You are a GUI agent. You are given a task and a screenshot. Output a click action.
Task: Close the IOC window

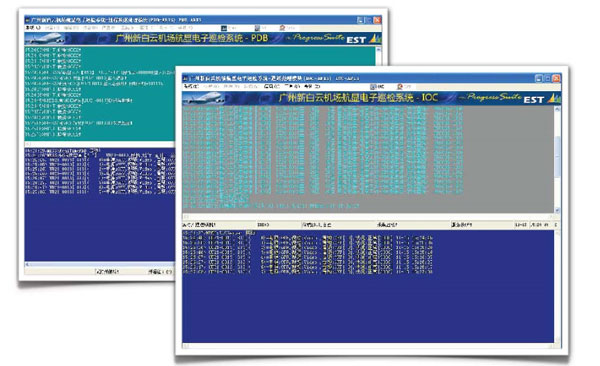[x=556, y=78]
